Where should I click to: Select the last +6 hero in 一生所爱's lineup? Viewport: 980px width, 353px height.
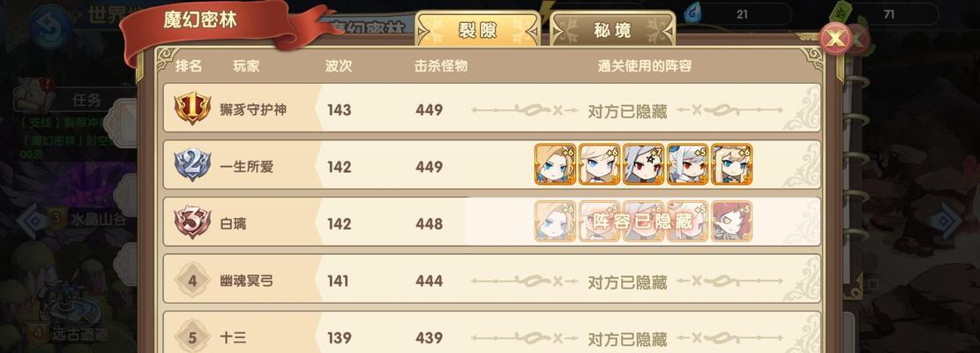pyautogui.click(x=732, y=164)
